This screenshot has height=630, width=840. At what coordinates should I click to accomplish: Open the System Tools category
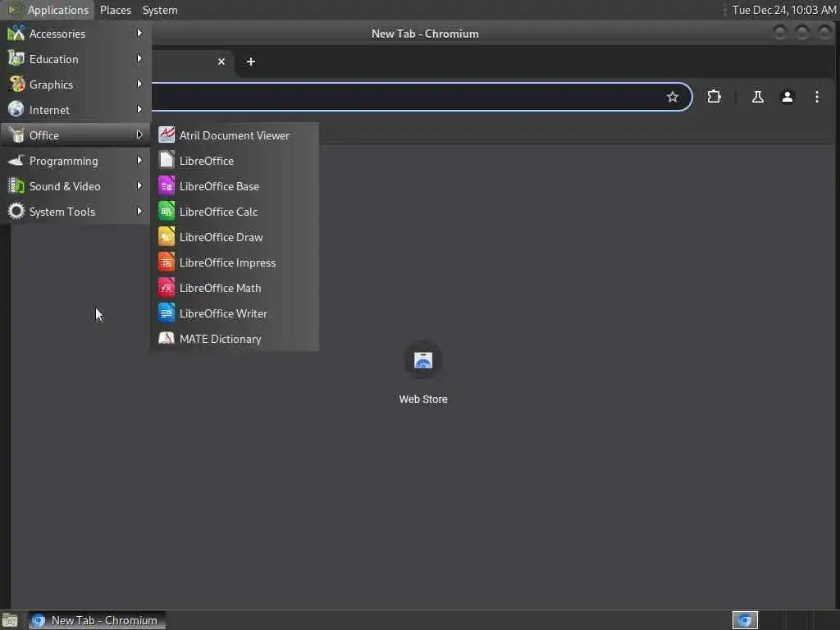point(75,212)
